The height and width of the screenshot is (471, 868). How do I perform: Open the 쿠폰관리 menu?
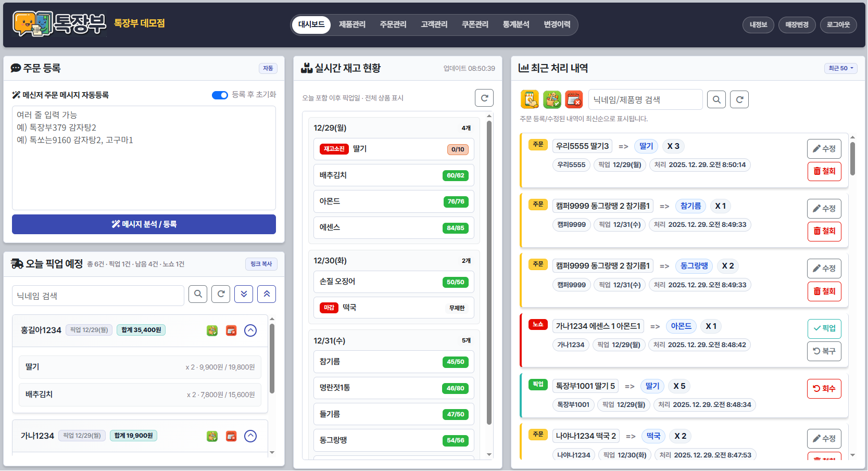(x=474, y=24)
